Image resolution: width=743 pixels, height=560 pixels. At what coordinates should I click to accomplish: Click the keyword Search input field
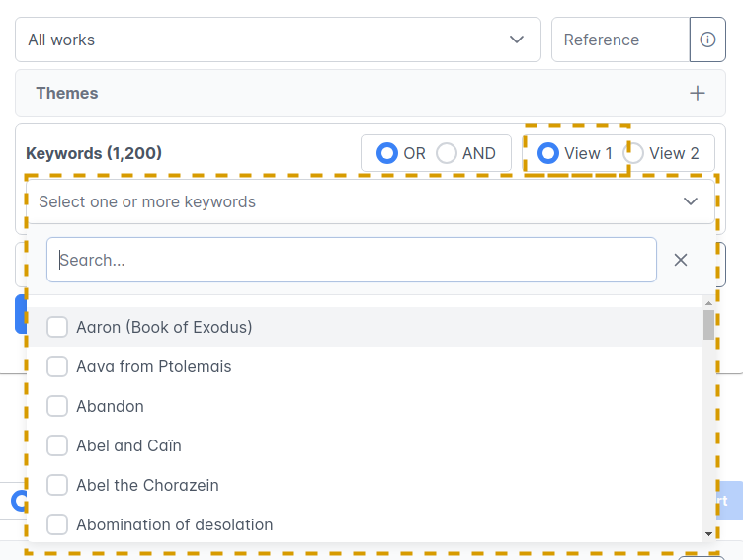[351, 260]
